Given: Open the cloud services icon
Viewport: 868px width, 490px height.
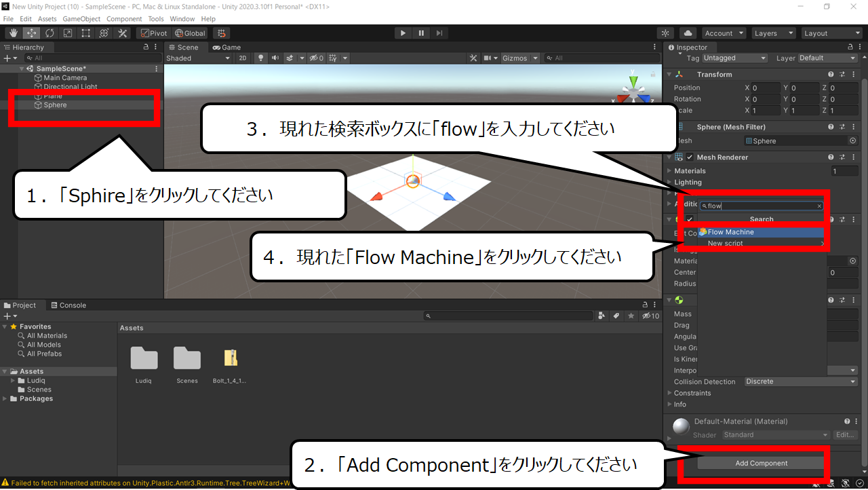Looking at the screenshot, I should pos(688,33).
